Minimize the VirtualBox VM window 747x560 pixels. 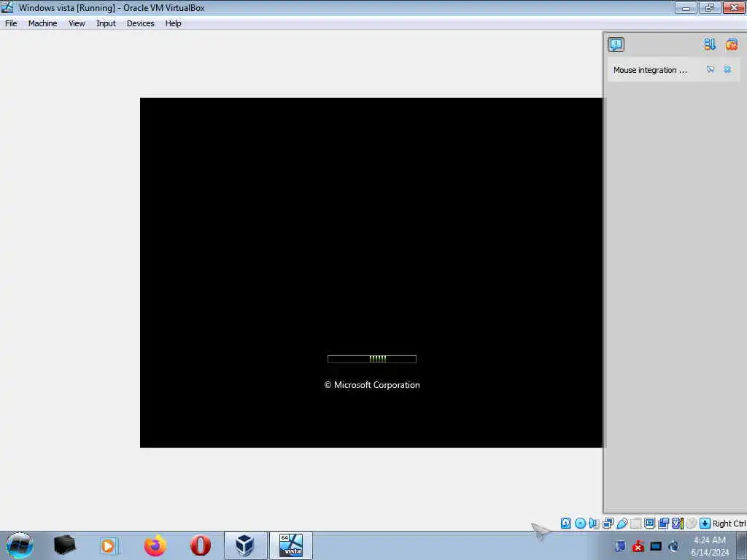coord(686,7)
